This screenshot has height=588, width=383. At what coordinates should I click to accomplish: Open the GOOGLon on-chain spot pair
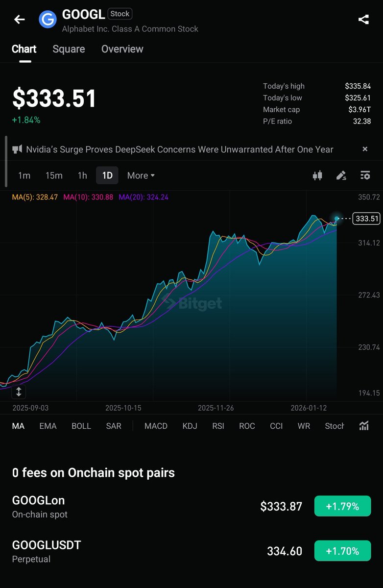(191, 507)
